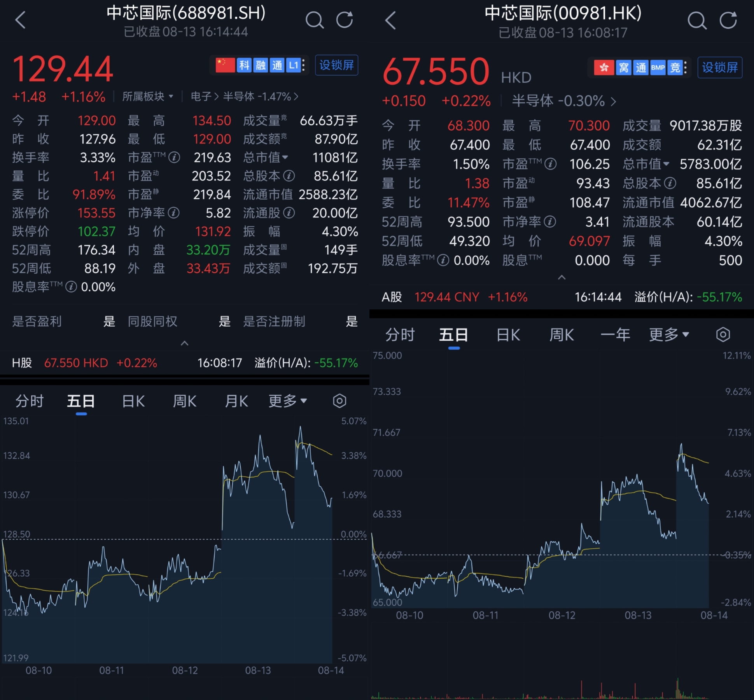This screenshot has height=700, width=754.
Task: Tap the 通 badge on the HK page
Action: (641, 68)
